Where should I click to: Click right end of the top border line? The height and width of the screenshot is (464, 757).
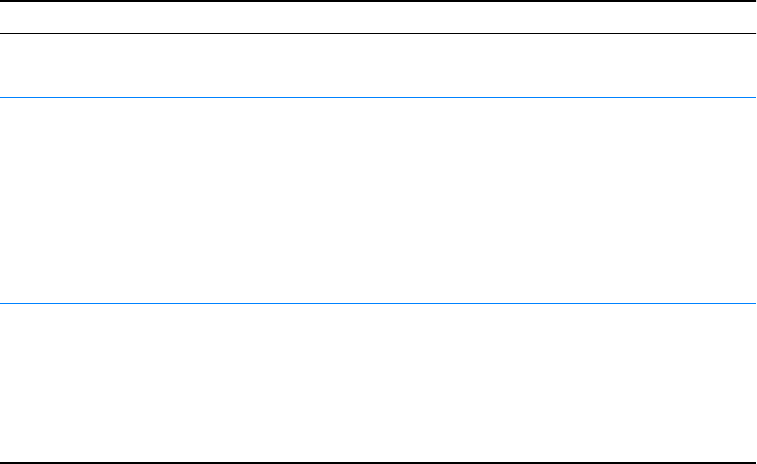click(x=753, y=2)
